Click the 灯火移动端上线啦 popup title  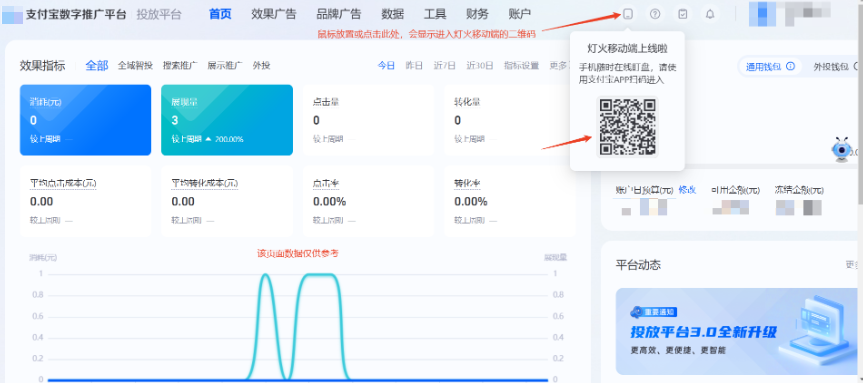point(627,49)
